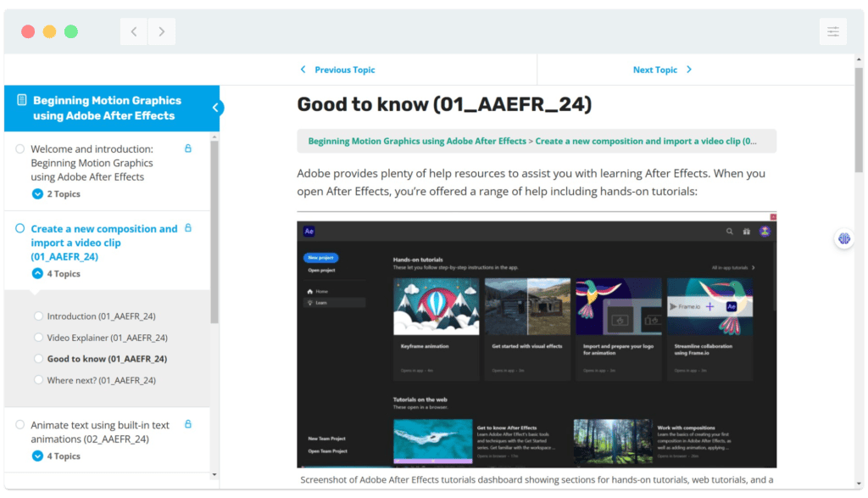Click the Good to know page heading
Image resolution: width=868 pixels, height=498 pixels.
[x=444, y=104]
